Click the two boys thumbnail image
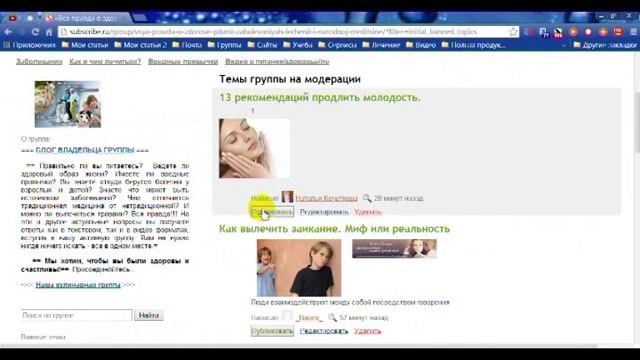The image size is (640, 360). pyautogui.click(x=299, y=268)
